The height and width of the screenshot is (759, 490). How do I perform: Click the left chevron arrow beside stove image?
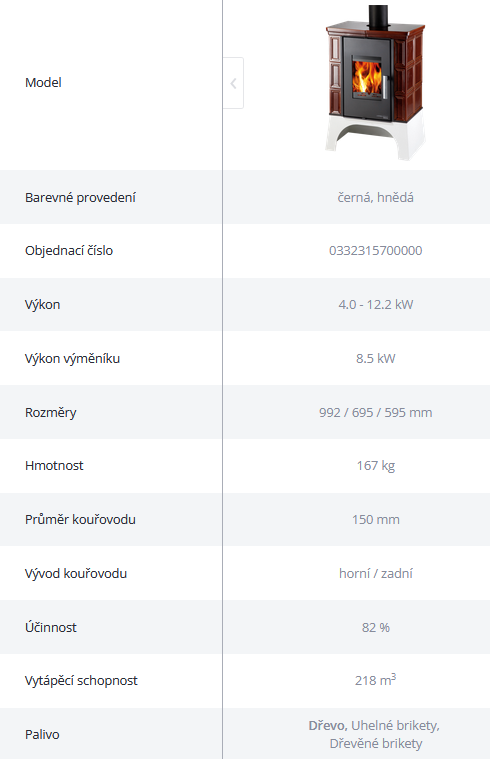pos(233,83)
